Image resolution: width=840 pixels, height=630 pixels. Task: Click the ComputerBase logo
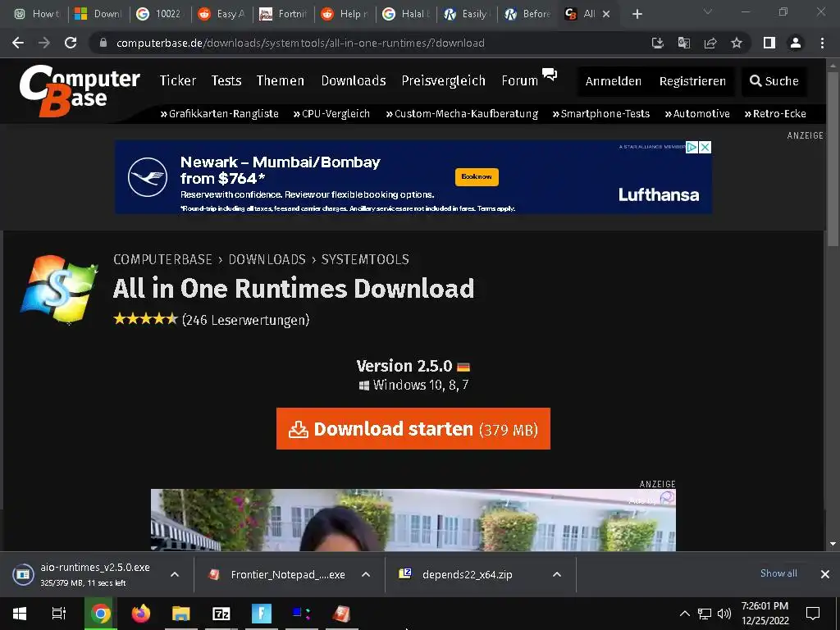pyautogui.click(x=80, y=90)
